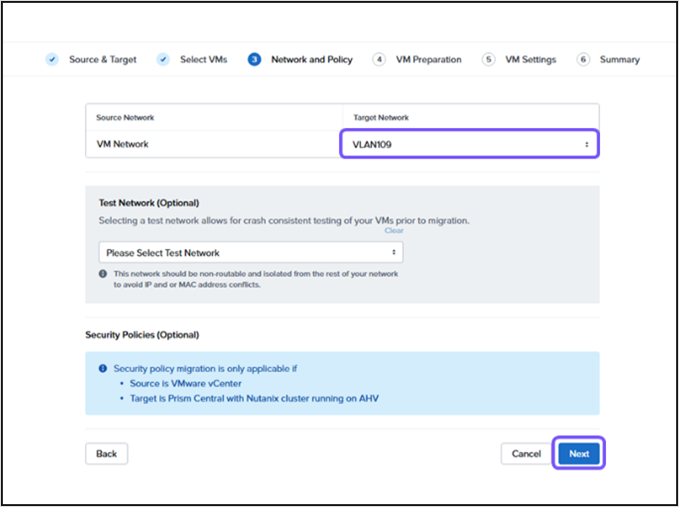Viewport: 679px width, 507px height.
Task: Cancel the migration plan wizard
Action: click(526, 454)
